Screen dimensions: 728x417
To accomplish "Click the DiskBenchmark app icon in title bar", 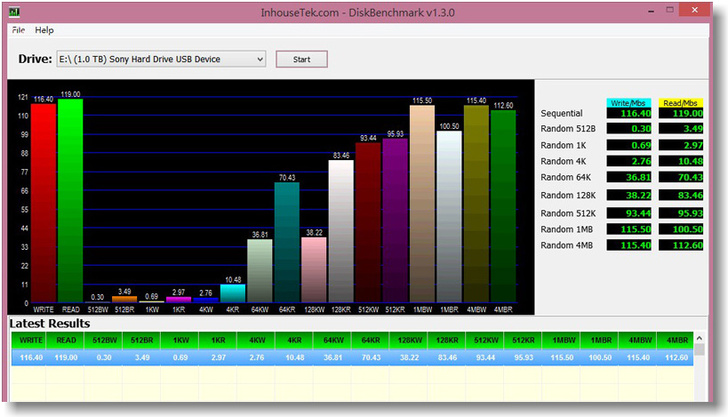I will [15, 13].
